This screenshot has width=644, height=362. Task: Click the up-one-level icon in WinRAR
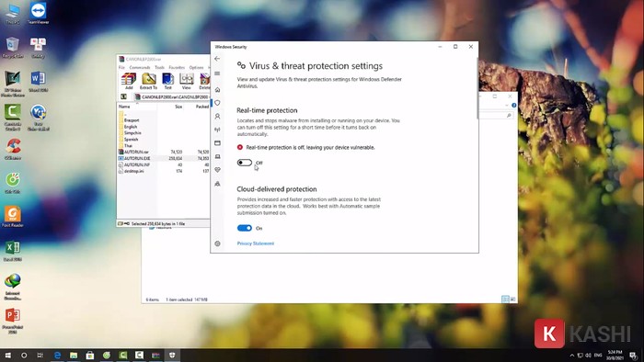point(123,96)
